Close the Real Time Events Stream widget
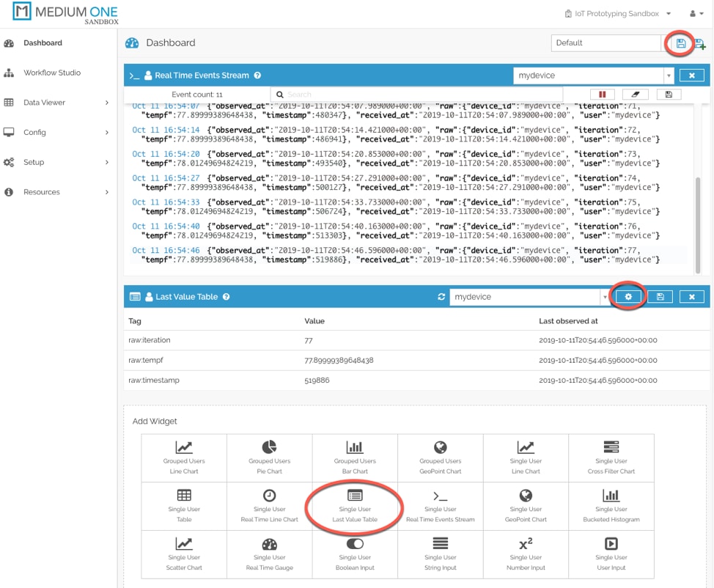 pyautogui.click(x=691, y=76)
